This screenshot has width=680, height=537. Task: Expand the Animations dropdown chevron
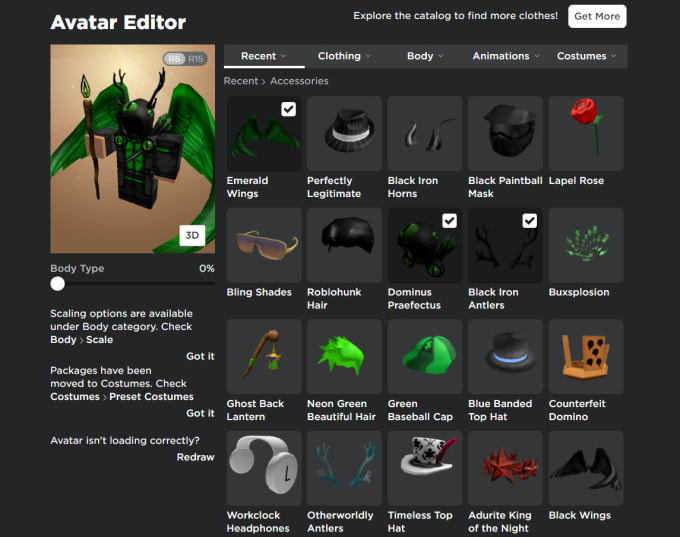click(537, 56)
